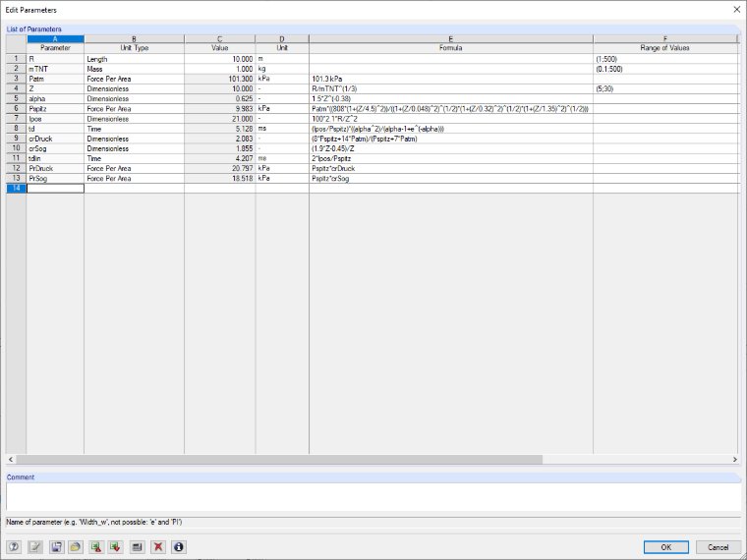This screenshot has height=560, width=747.
Task: Click the 'Length' unit type cell
Action: click(x=134, y=59)
